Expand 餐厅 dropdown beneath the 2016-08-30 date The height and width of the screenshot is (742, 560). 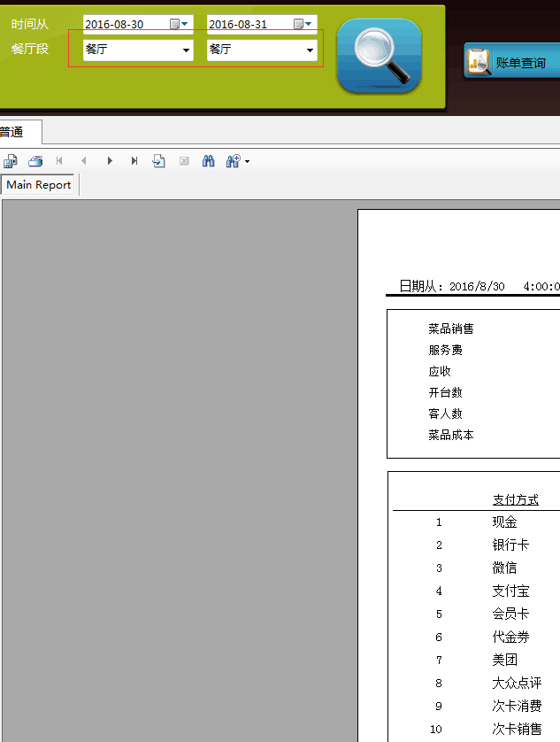(187, 50)
